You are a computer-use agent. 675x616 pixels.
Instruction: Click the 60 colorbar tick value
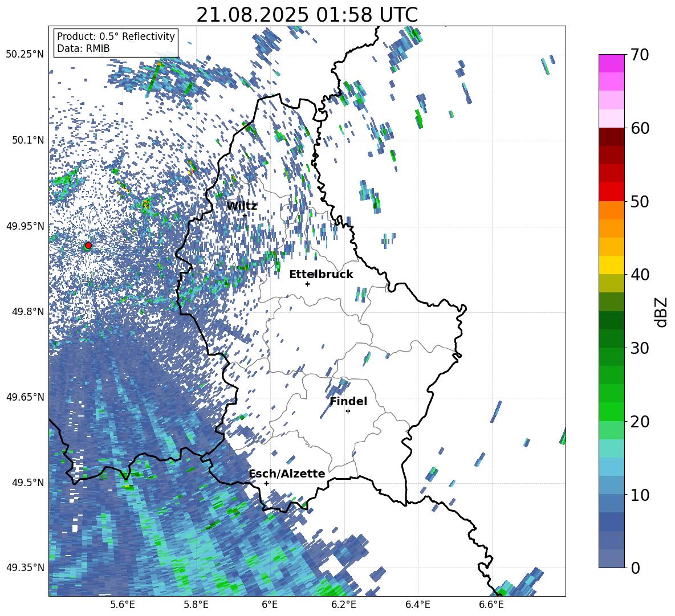(640, 128)
